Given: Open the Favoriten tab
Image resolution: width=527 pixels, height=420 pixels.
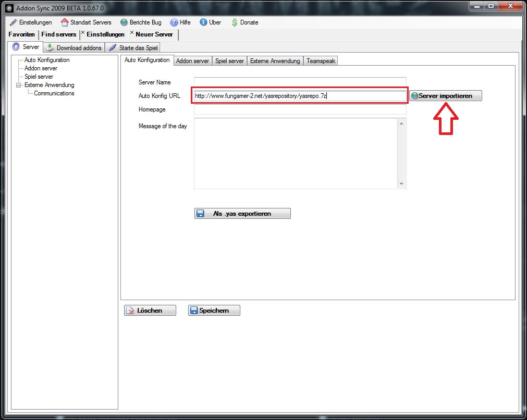Looking at the screenshot, I should [22, 34].
